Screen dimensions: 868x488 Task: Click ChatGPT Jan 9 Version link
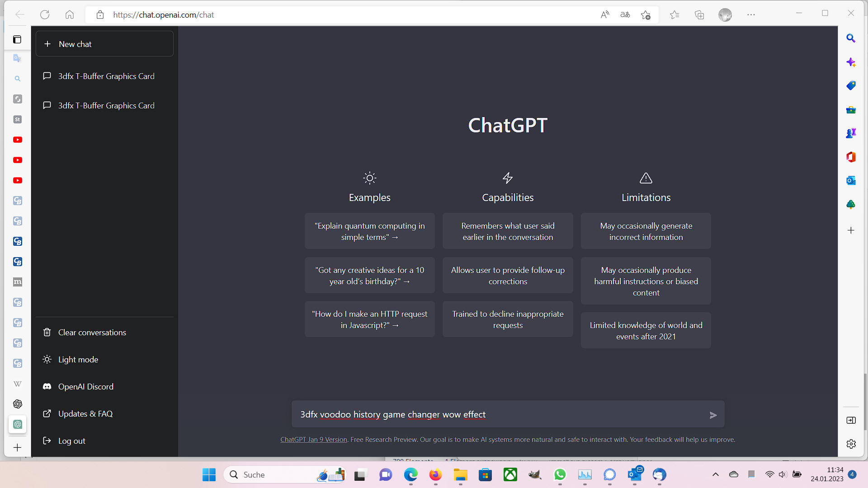(x=313, y=440)
